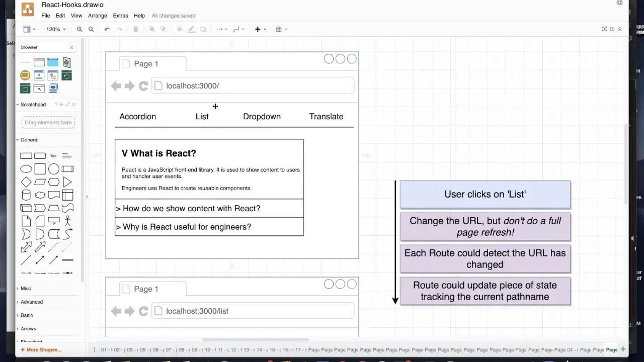Open the 120% zoom level dropdown
The width and height of the screenshot is (644, 362).
click(56, 30)
